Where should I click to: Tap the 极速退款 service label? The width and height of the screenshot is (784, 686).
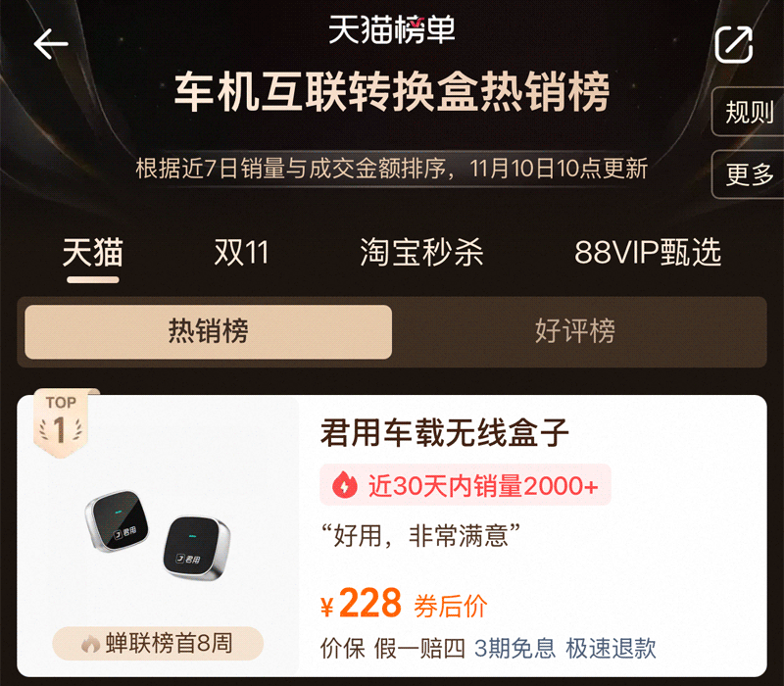coord(611,649)
